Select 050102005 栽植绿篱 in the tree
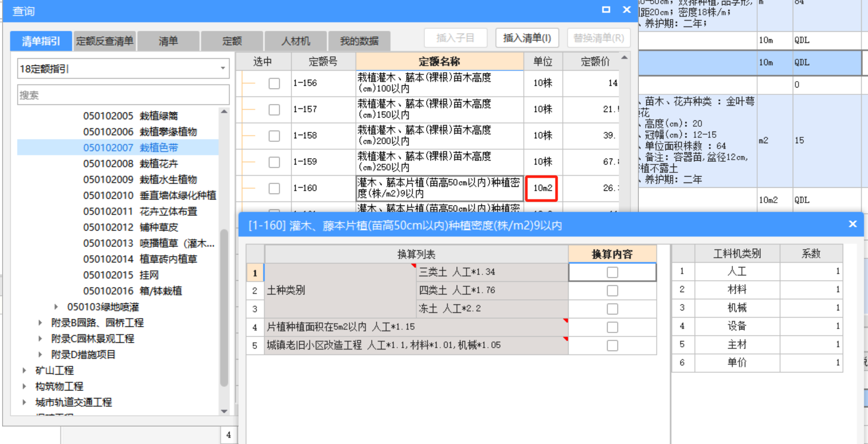 click(x=131, y=116)
